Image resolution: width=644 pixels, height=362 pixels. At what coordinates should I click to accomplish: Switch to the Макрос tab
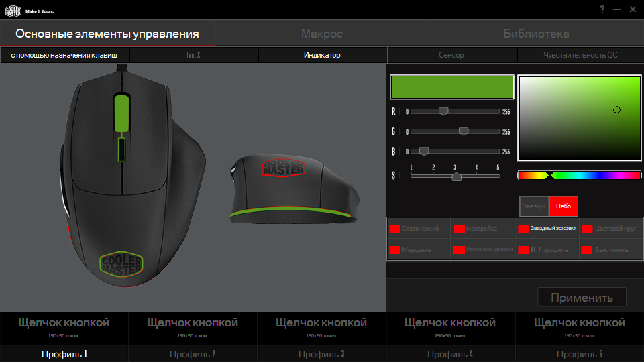(322, 34)
